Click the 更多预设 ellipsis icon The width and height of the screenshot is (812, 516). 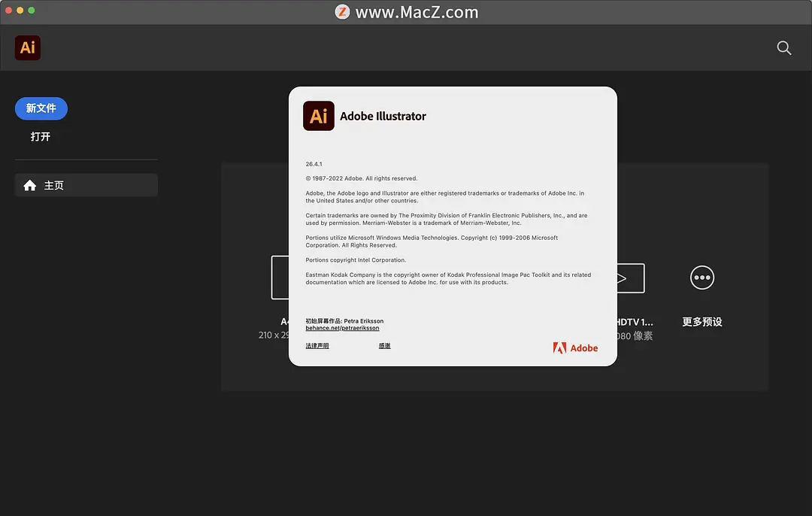click(701, 278)
